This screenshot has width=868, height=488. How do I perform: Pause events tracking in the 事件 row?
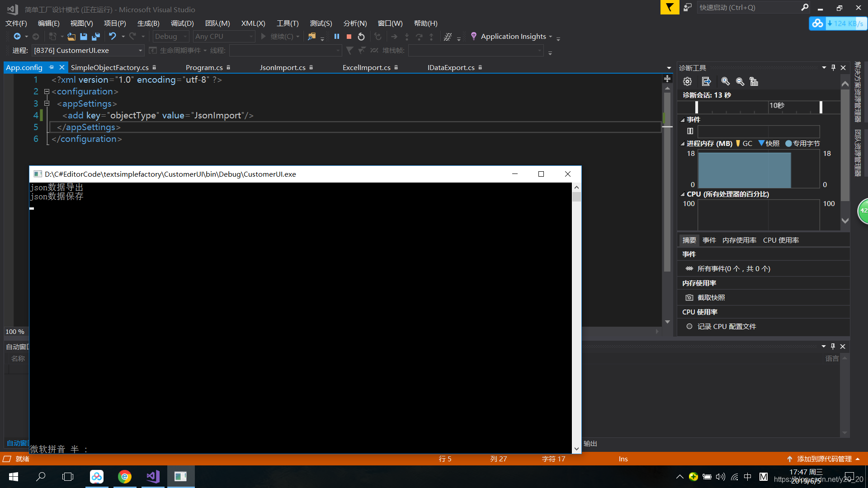(690, 131)
